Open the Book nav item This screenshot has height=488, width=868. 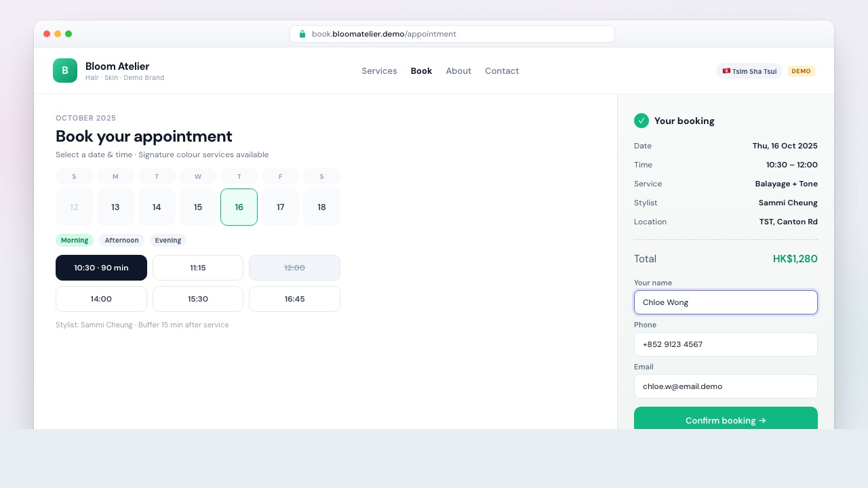pos(421,71)
